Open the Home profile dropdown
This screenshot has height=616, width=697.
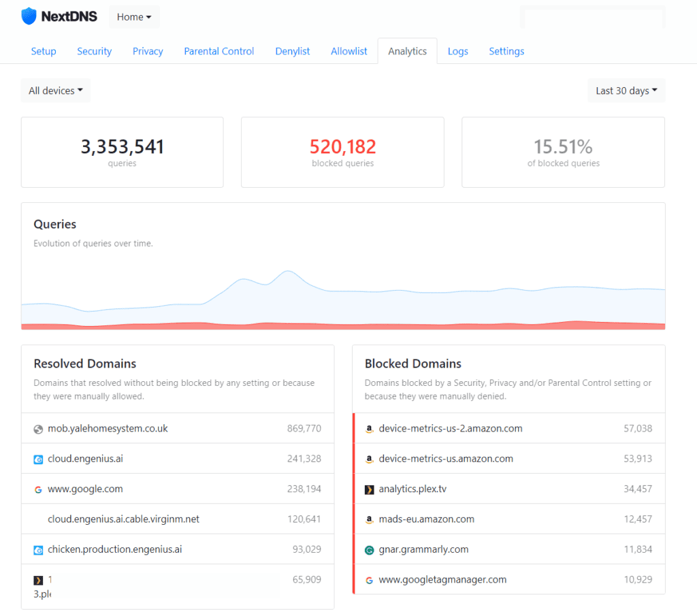[x=133, y=17]
